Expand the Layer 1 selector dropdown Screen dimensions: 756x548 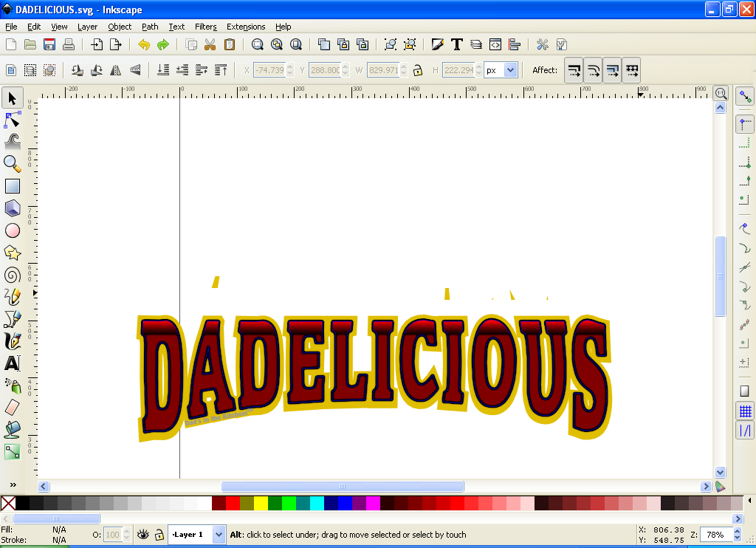click(x=219, y=534)
